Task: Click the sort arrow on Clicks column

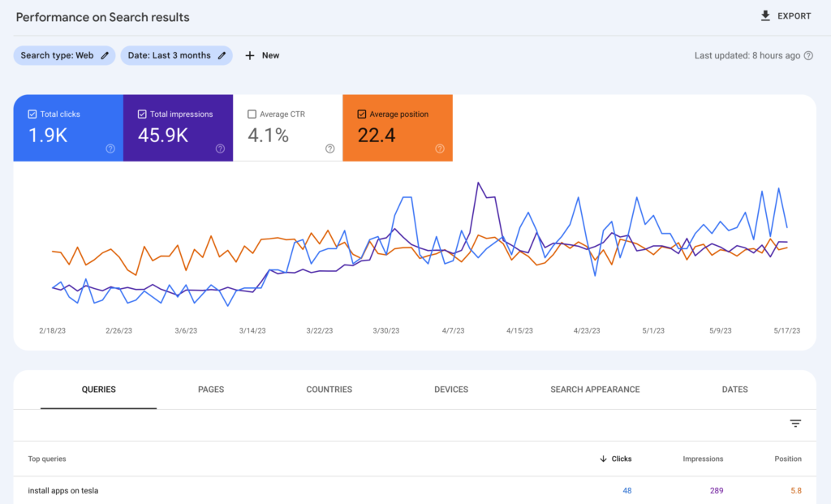Action: point(601,459)
